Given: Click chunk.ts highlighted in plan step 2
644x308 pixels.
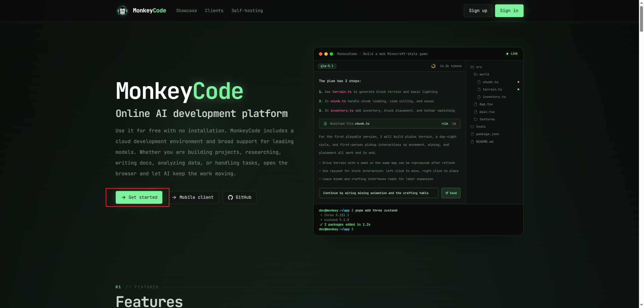Looking at the screenshot, I should [338, 101].
